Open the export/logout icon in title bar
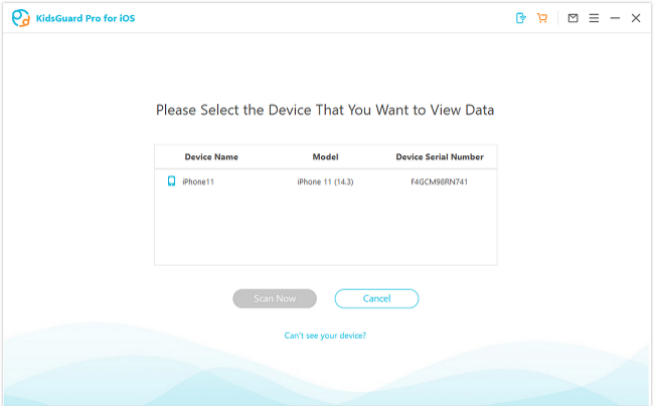Screen dimensions: 656x408 520,18
